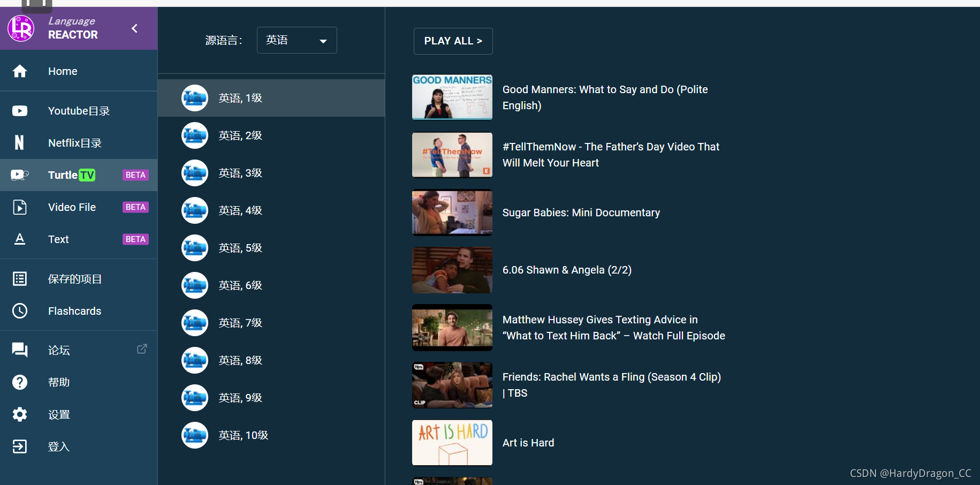Click title Friends: Rachel Wants a Fling
Screen dimensions: 980x485
612,385
